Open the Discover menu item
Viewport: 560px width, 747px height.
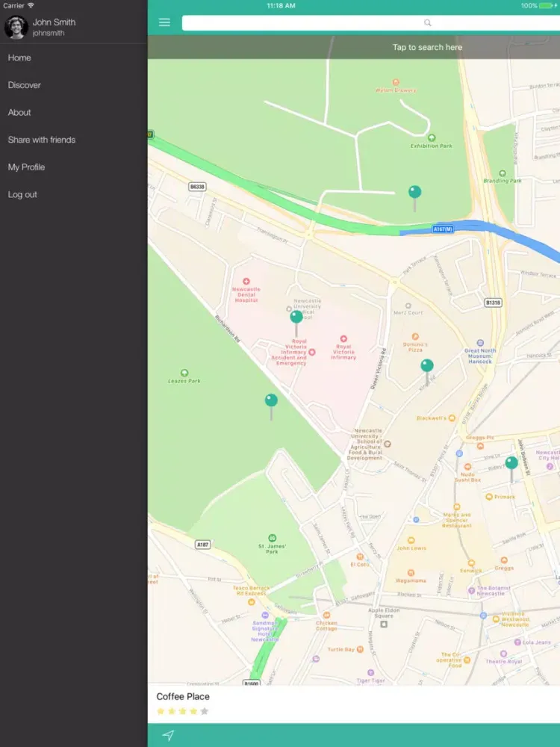(25, 85)
